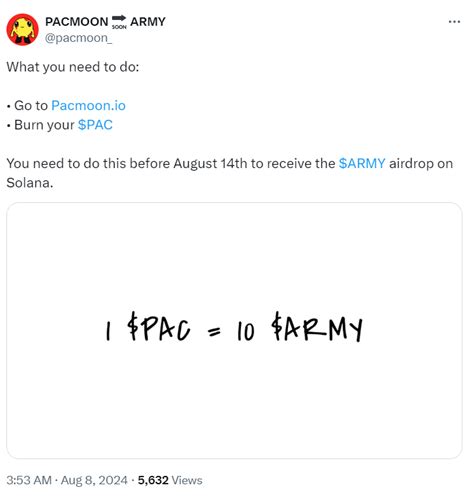Image resolution: width=474 pixels, height=501 pixels.
Task: Open the 3:53 AM timestamp link
Action: coord(29,480)
